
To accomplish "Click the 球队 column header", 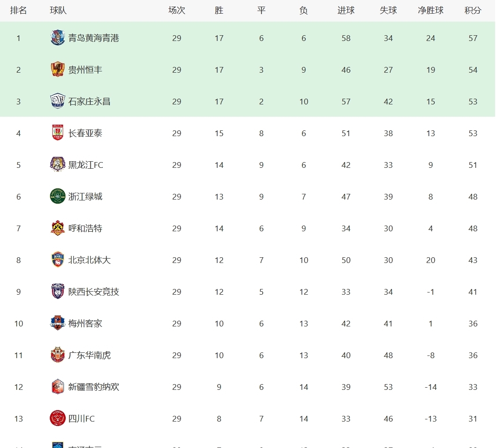I will point(58,11).
